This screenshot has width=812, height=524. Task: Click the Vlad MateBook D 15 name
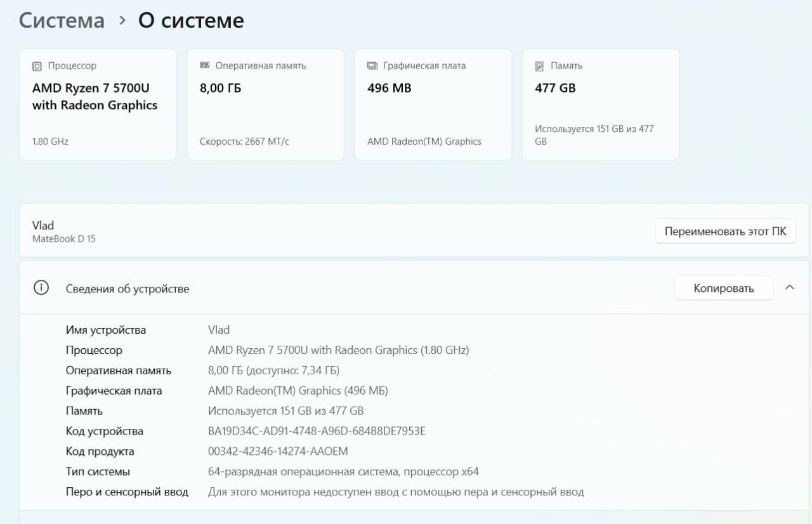coord(64,232)
